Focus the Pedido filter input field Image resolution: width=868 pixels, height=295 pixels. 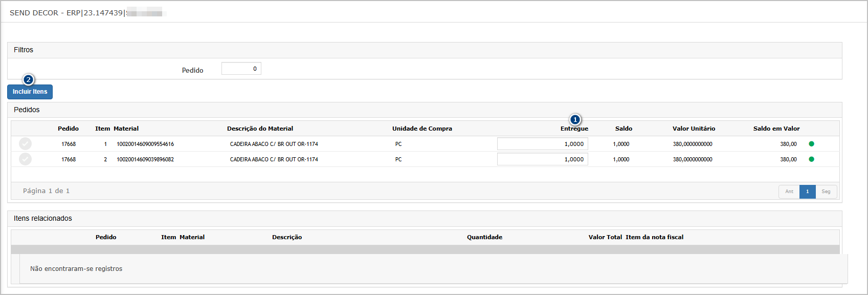(x=241, y=69)
